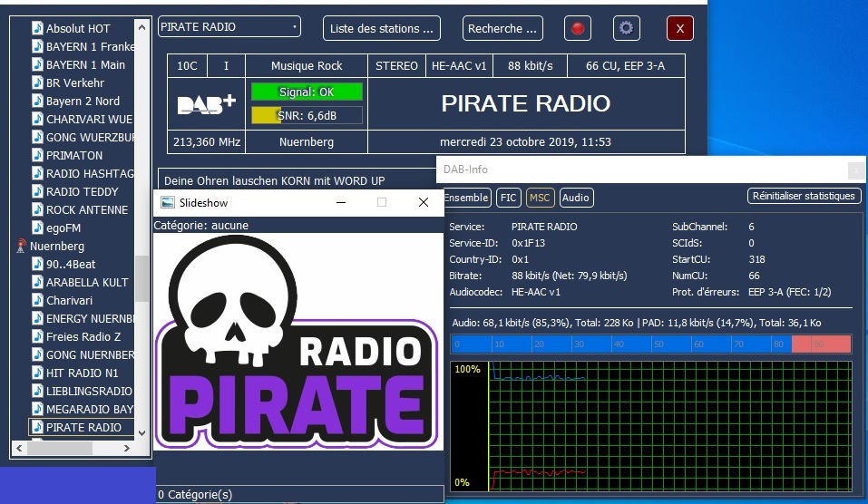The width and height of the screenshot is (868, 504).
Task: Click the 213,360 MHz frequency cell
Action: tap(207, 141)
